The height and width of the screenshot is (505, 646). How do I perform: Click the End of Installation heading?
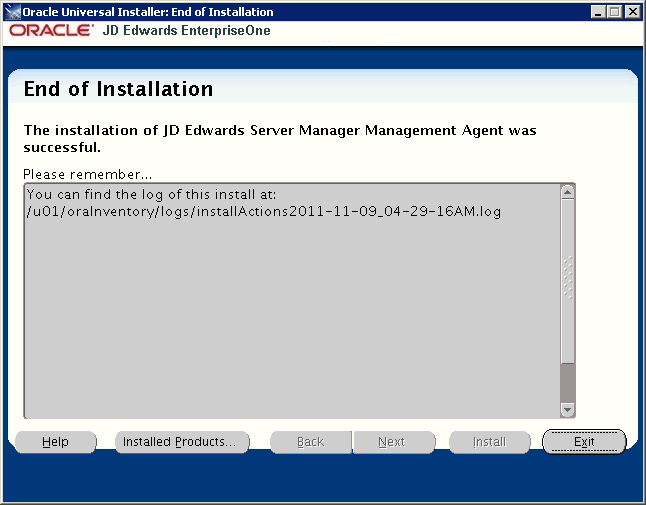coord(118,89)
